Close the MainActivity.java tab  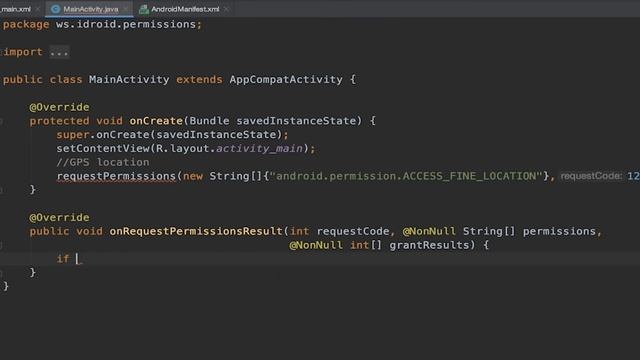tap(126, 9)
